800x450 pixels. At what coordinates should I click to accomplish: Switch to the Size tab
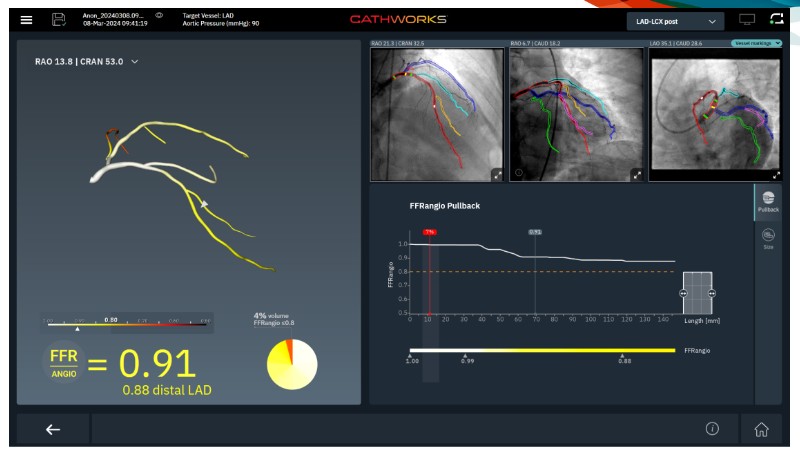click(x=768, y=239)
